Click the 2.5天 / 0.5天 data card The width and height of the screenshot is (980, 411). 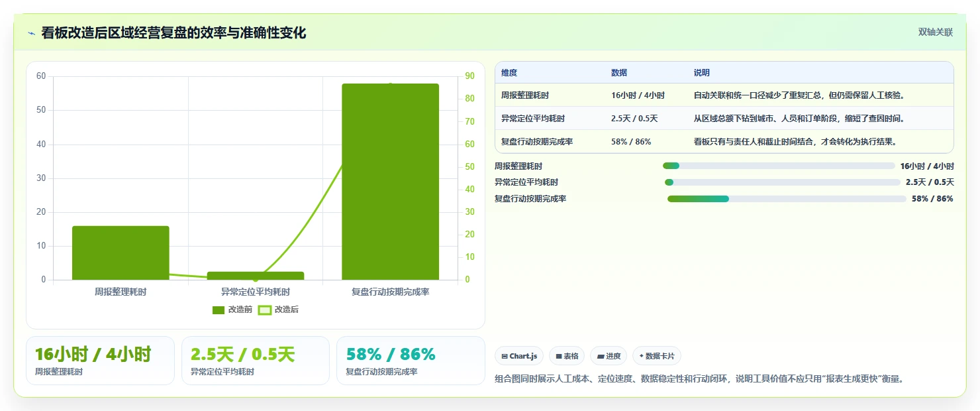[x=255, y=361]
